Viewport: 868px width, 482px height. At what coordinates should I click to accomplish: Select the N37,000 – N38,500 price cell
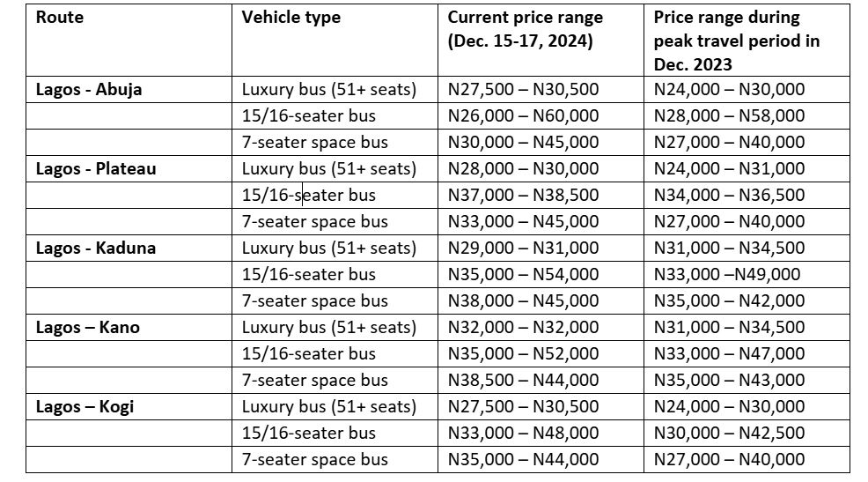pos(523,195)
